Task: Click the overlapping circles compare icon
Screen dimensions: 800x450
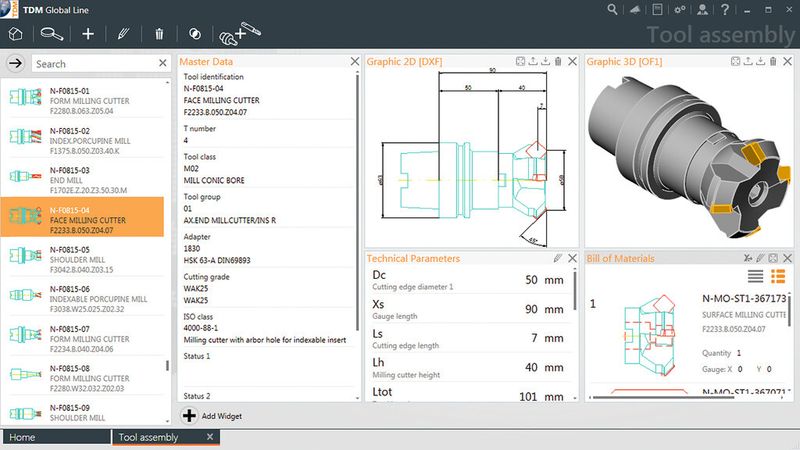Action: point(194,34)
